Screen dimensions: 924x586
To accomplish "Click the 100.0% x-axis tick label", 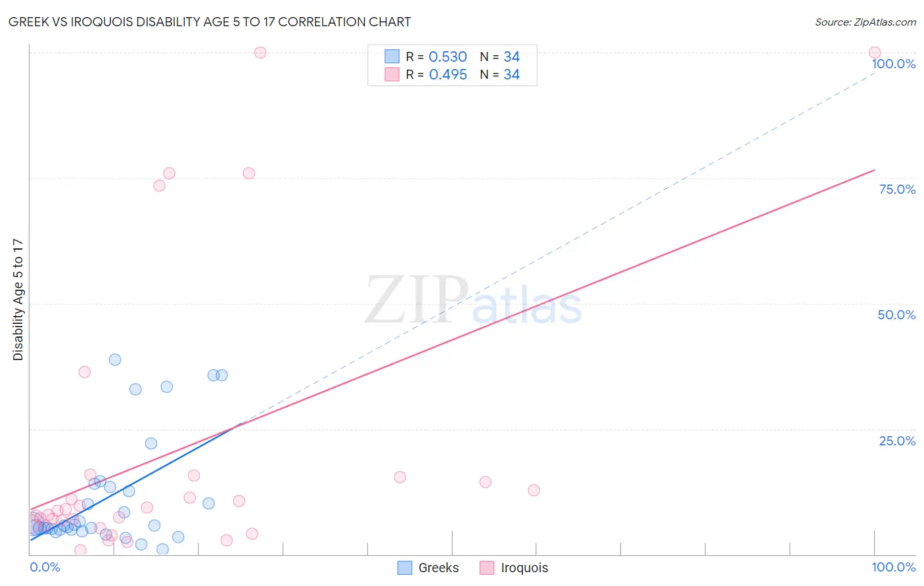I will click(893, 567).
